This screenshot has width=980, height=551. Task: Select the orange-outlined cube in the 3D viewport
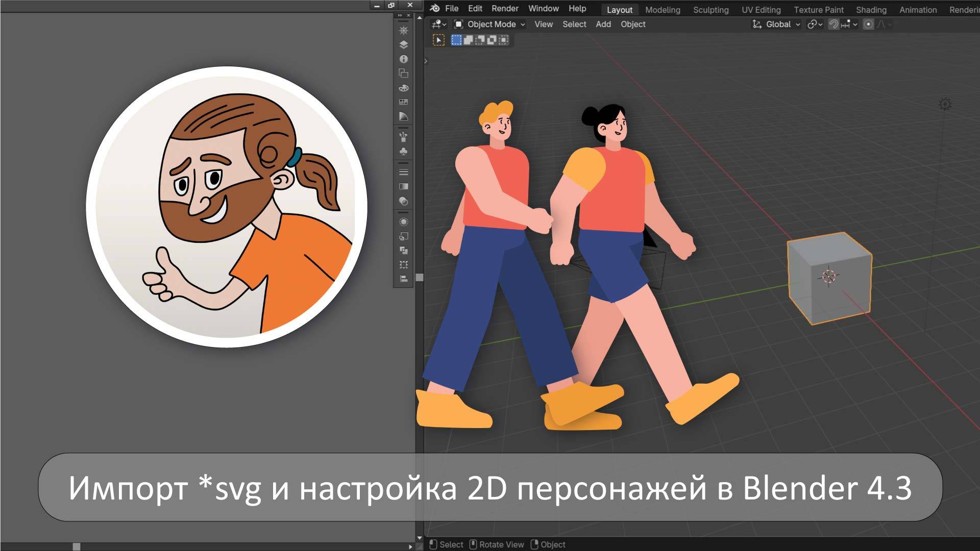[x=829, y=278]
